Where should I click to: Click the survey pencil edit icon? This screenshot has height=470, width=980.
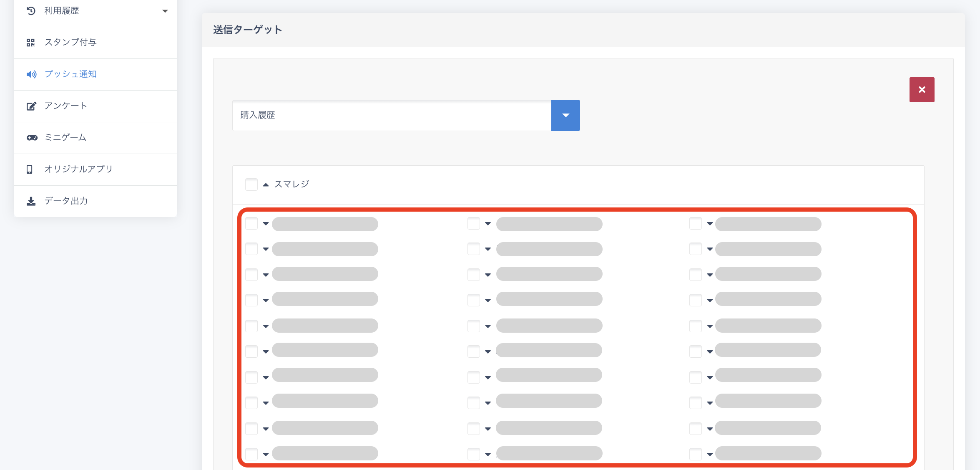[31, 106]
